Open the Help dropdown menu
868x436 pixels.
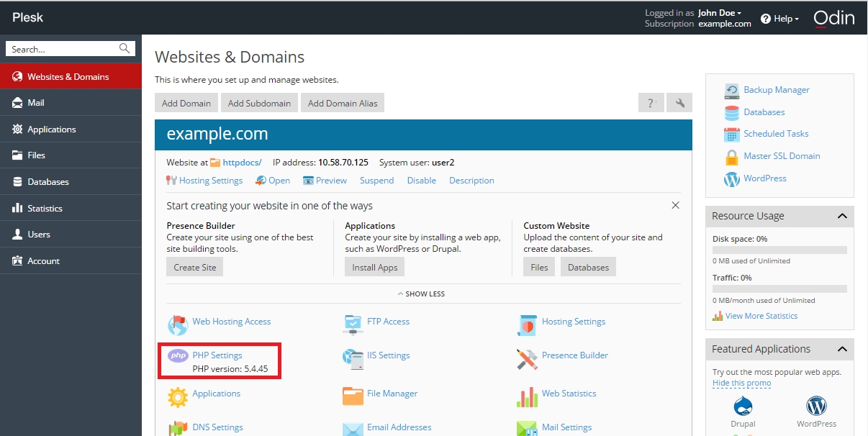tap(780, 19)
